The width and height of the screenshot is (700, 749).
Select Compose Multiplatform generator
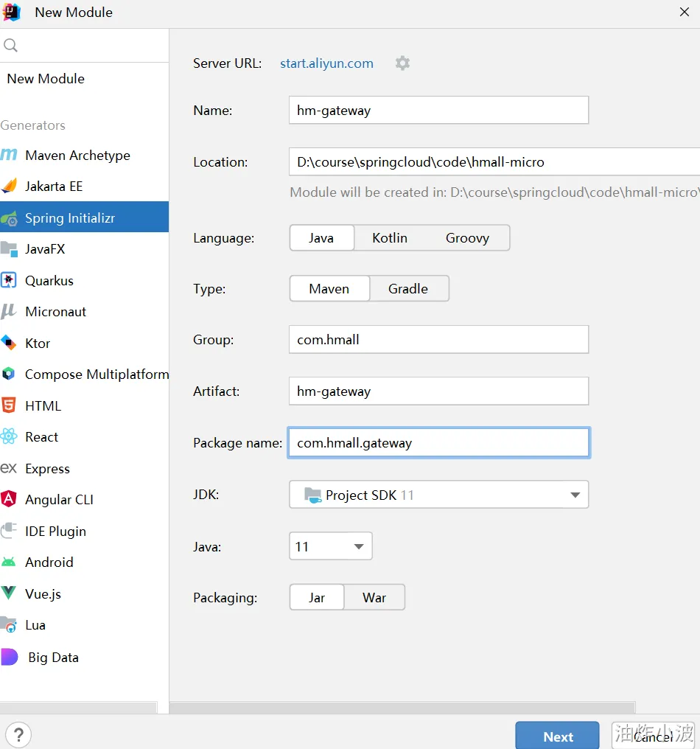[x=97, y=374]
